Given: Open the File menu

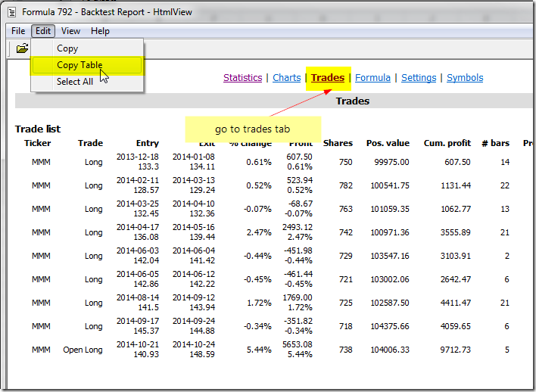Looking at the screenshot, I should pos(18,31).
